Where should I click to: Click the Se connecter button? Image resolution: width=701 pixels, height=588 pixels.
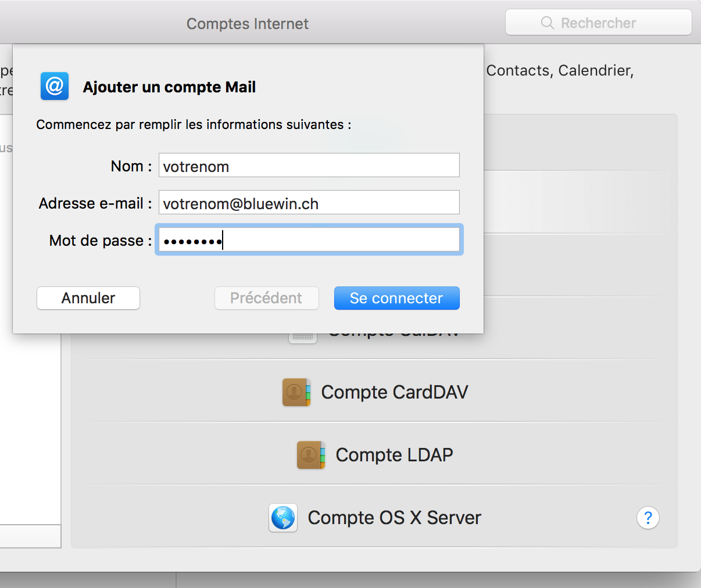pos(396,298)
